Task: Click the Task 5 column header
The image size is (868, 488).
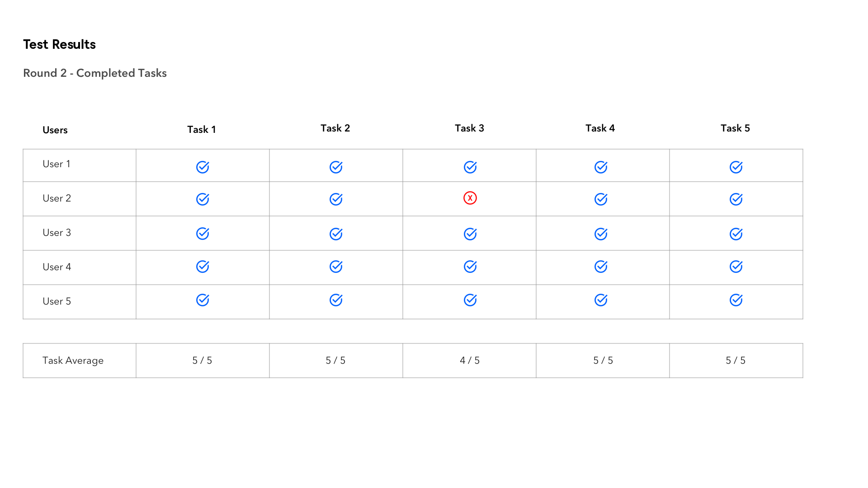Action: tap(735, 128)
